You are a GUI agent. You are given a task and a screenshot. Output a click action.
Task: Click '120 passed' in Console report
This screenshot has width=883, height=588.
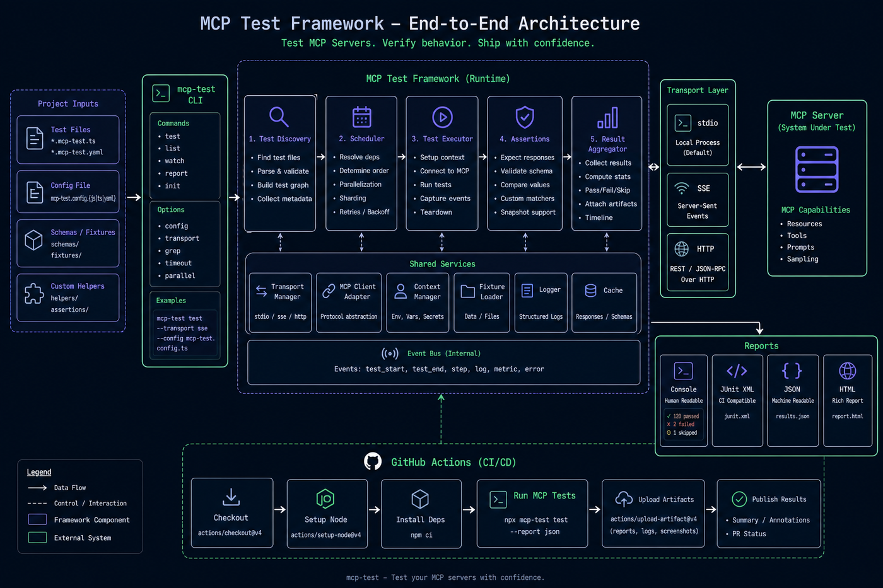(x=686, y=416)
